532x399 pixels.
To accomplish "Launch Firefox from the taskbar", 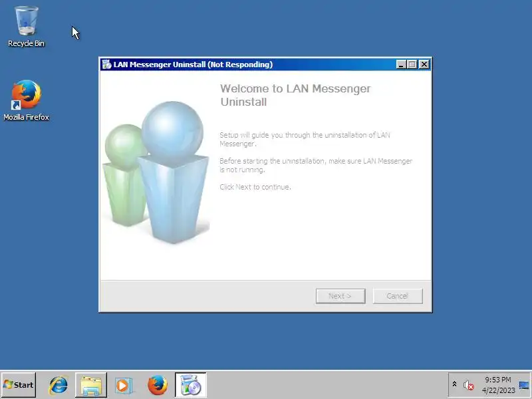I will (x=158, y=385).
